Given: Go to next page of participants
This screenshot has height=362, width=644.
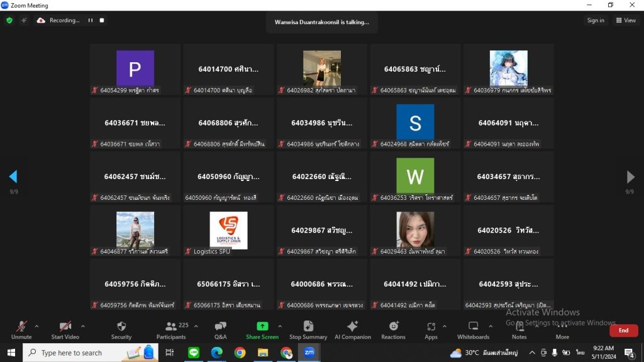Looking at the screenshot, I should coord(630,177).
